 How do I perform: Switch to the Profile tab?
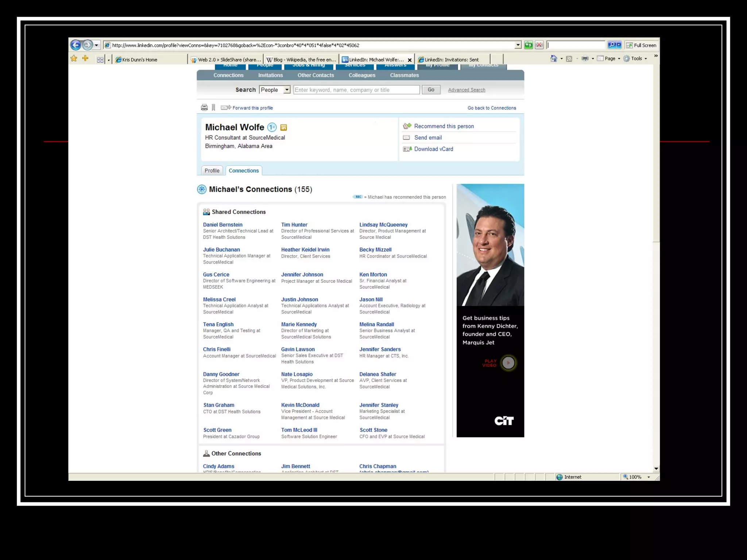point(212,171)
